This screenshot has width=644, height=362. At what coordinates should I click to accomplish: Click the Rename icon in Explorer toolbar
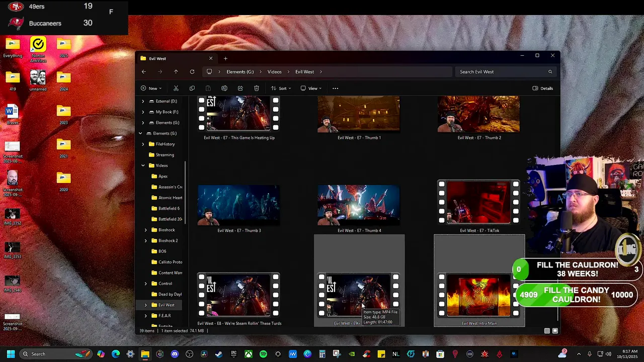tap(224, 88)
